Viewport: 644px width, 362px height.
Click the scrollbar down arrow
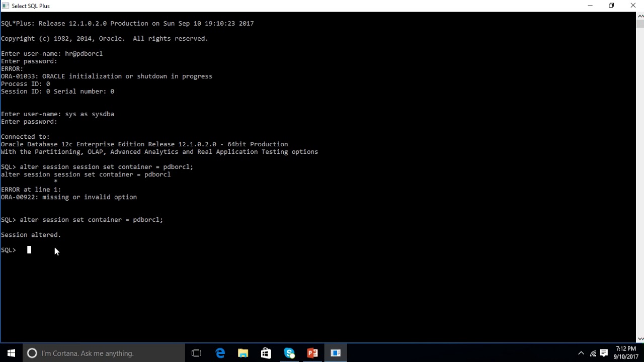pyautogui.click(x=640, y=339)
